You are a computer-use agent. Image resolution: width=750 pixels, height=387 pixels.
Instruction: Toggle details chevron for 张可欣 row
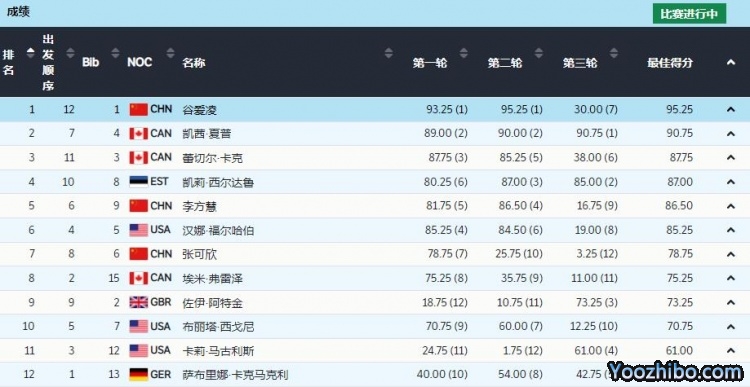(730, 254)
